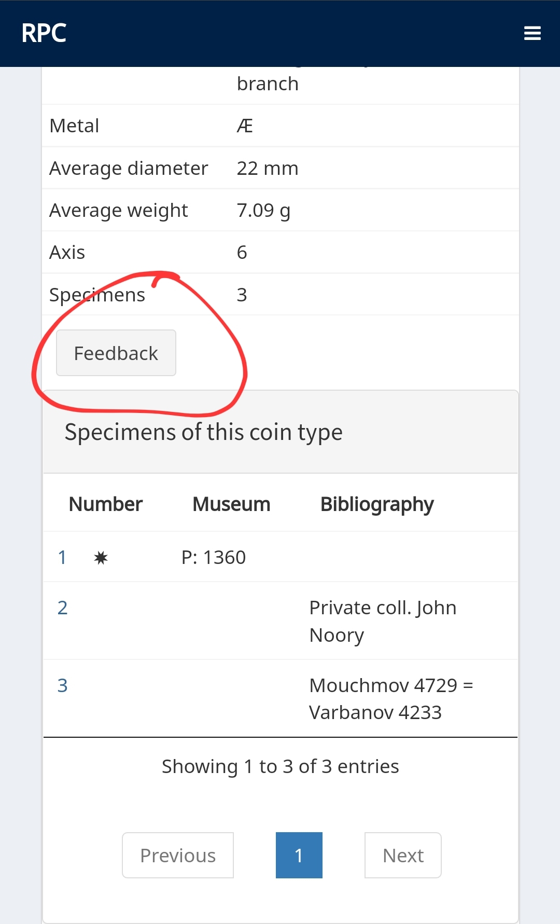Open specimen number 1 link
The image size is (560, 924).
pyautogui.click(x=62, y=557)
